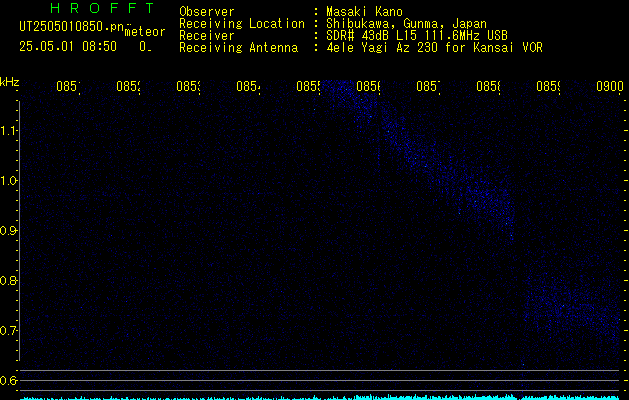This screenshot has width=629, height=400.
Task: Click the 0900 time axis label
Action: (610, 86)
